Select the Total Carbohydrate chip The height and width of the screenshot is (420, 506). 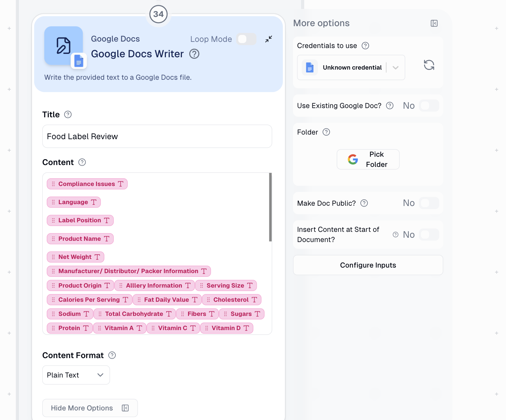click(135, 314)
